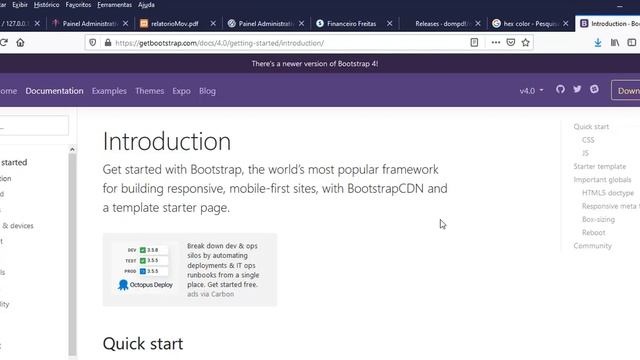
Task: Jump to Community in contents
Action: click(x=592, y=246)
